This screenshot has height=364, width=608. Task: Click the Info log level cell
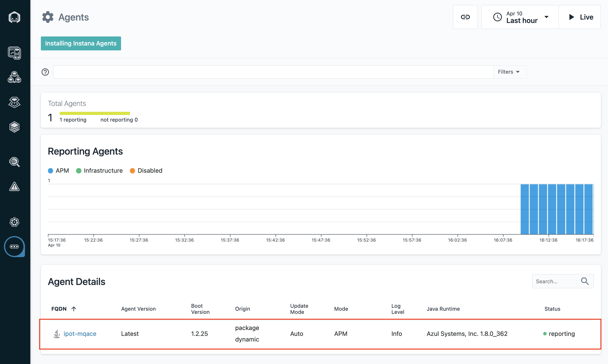[396, 334]
